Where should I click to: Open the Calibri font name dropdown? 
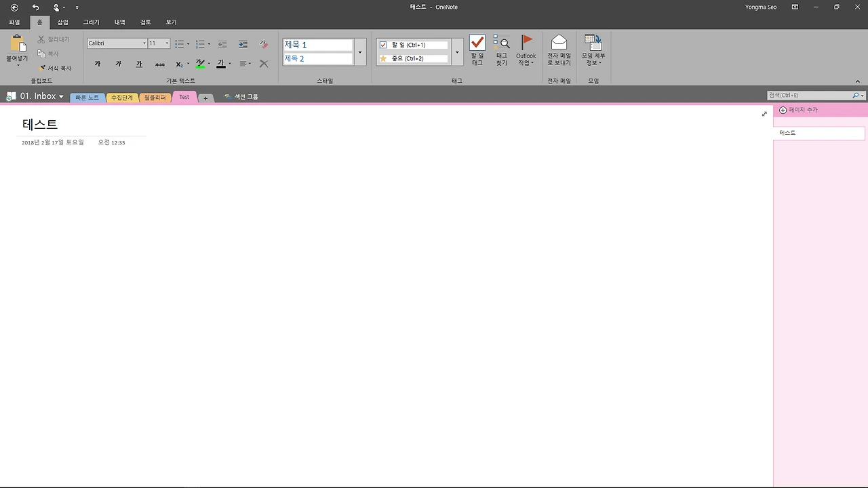point(144,43)
